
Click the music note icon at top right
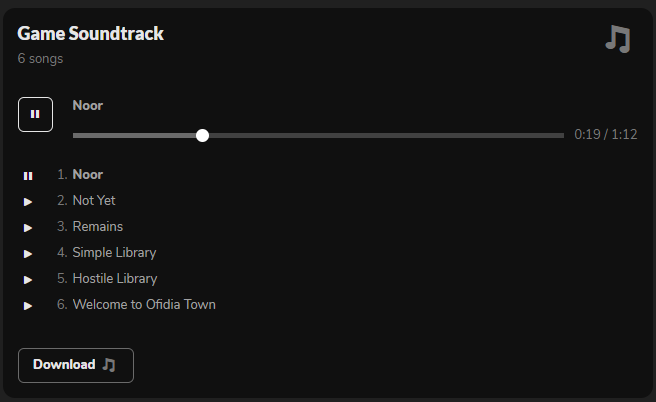point(618,39)
